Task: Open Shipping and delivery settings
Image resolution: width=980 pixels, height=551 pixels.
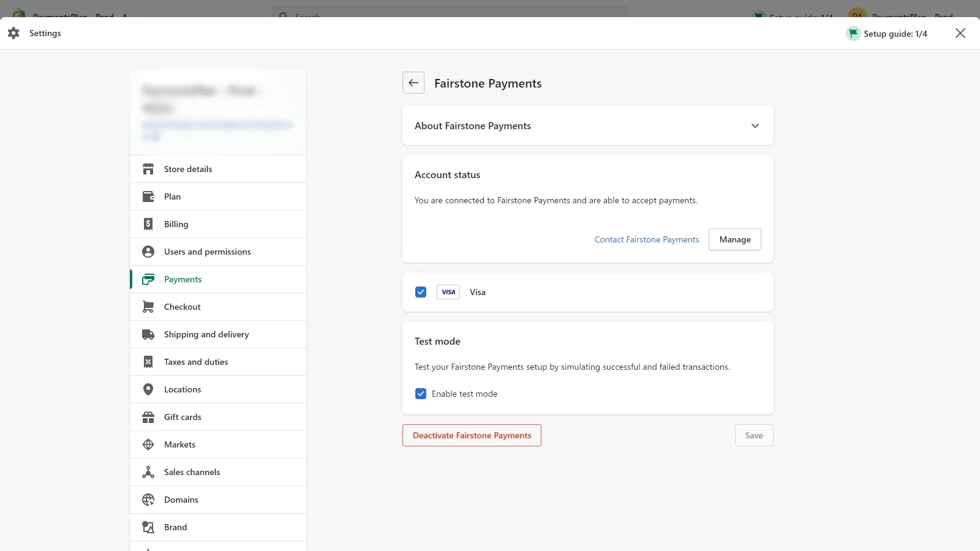Action: click(218, 334)
